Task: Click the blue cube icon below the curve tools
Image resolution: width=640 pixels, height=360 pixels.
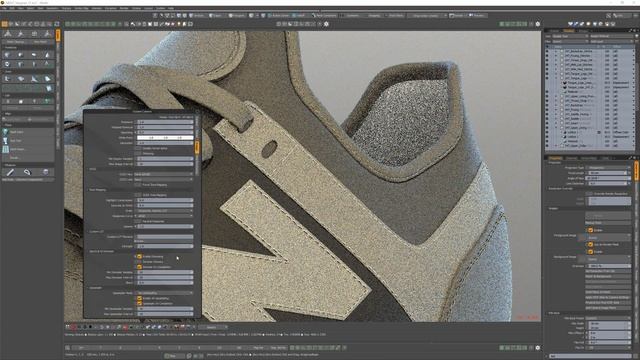Action: tap(49, 88)
